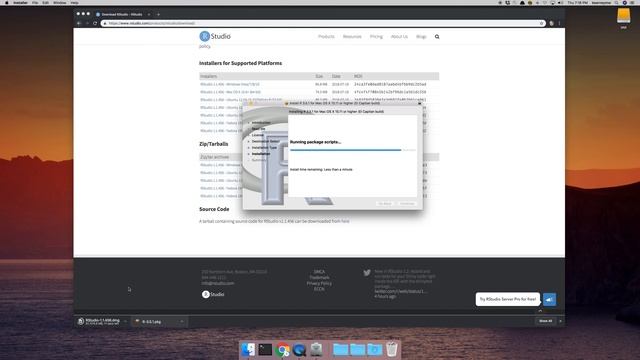Click the Installation step in installer sidebar
Viewport: 640px width, 360px height.
click(261, 154)
